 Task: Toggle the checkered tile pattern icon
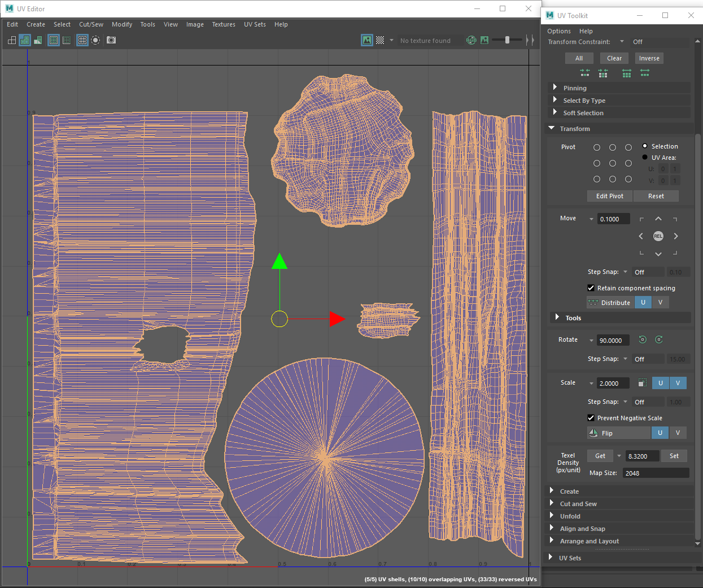380,40
